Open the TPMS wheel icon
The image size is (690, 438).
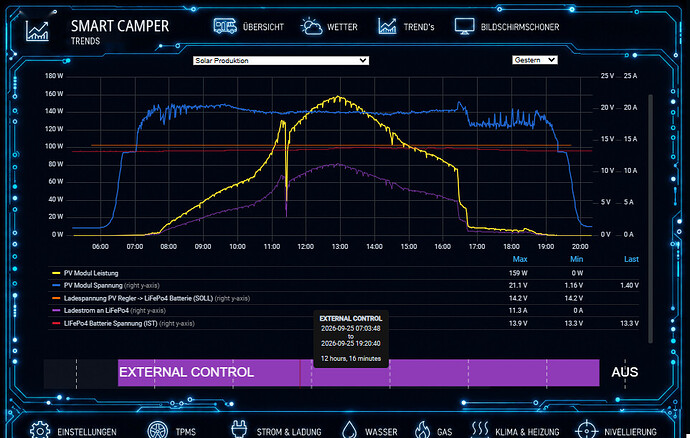pos(158,430)
